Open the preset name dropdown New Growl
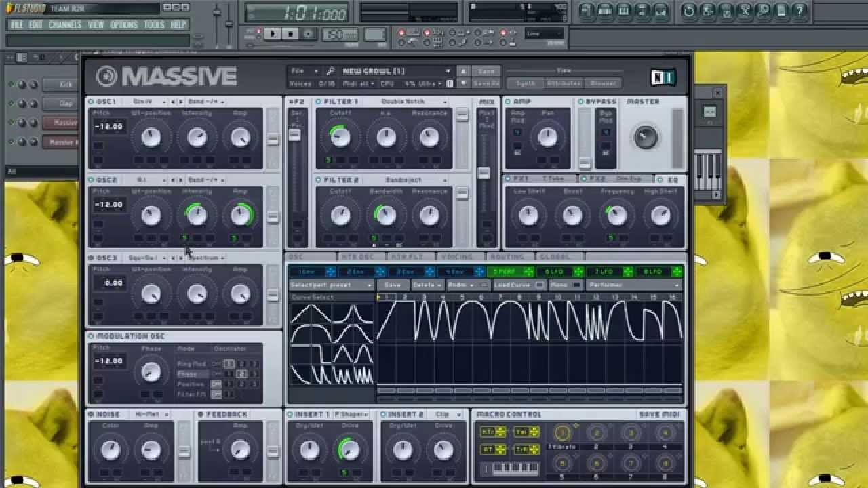The height and width of the screenshot is (488, 868). coord(396,70)
